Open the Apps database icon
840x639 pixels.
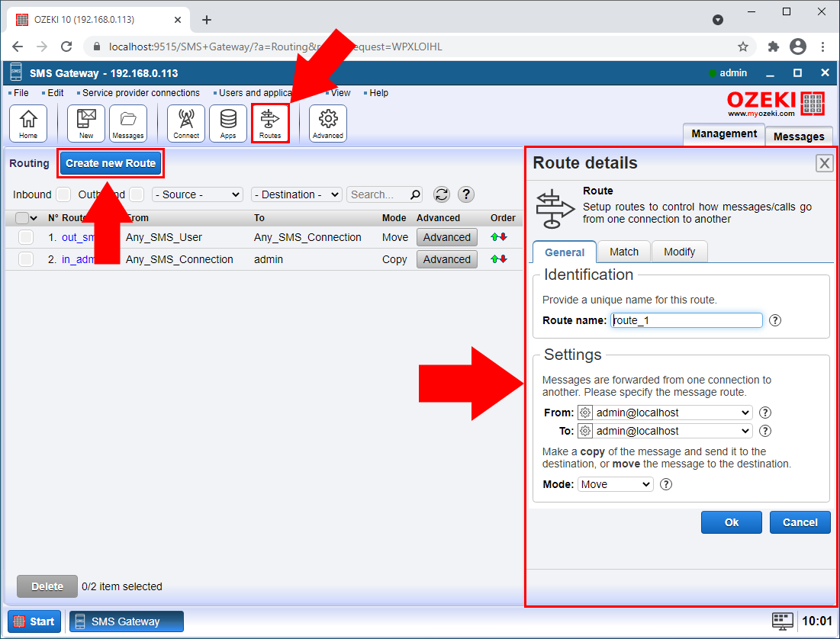[x=228, y=124]
